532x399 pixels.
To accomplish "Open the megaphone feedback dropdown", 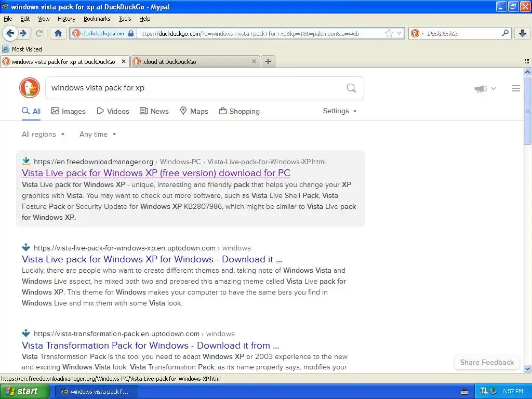I will [485, 88].
